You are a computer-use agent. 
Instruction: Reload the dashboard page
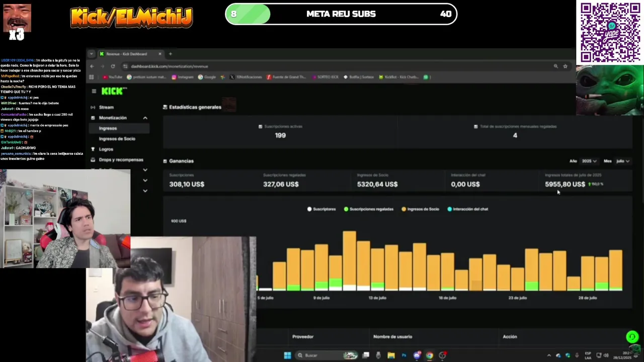coord(113,66)
